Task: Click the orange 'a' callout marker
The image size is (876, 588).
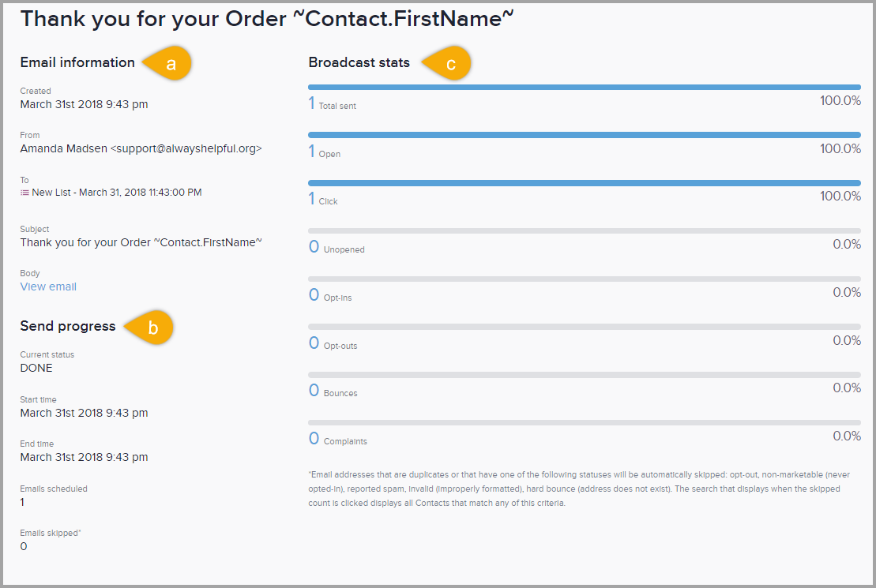Action: 170,64
